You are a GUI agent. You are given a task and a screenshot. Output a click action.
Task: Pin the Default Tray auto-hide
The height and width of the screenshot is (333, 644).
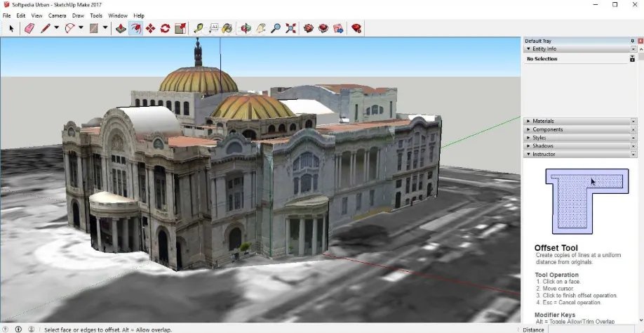pos(633,41)
